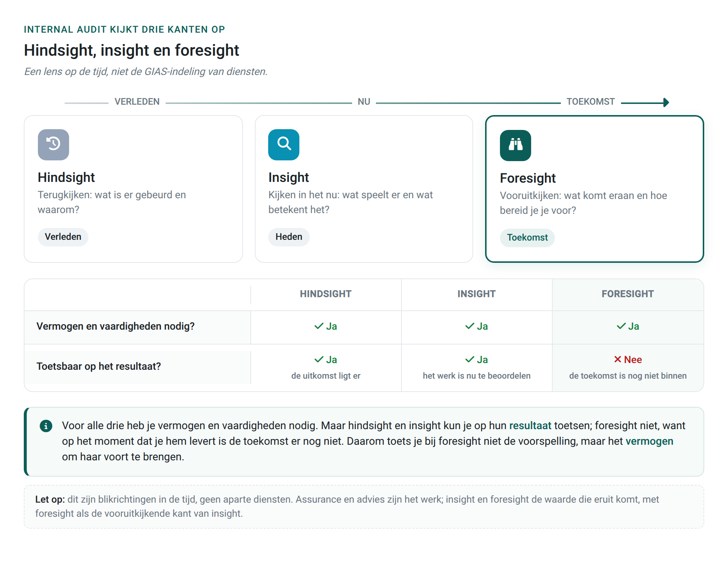Click the 'Vermogen en vaardigheden nodig?' row label

click(116, 326)
